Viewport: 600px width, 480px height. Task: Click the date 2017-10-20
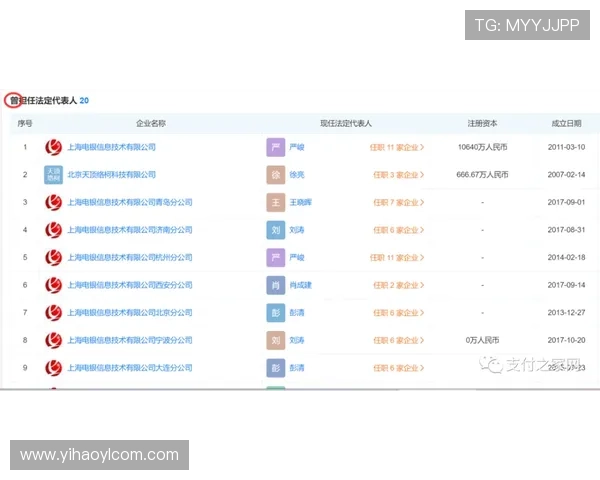[566, 340]
